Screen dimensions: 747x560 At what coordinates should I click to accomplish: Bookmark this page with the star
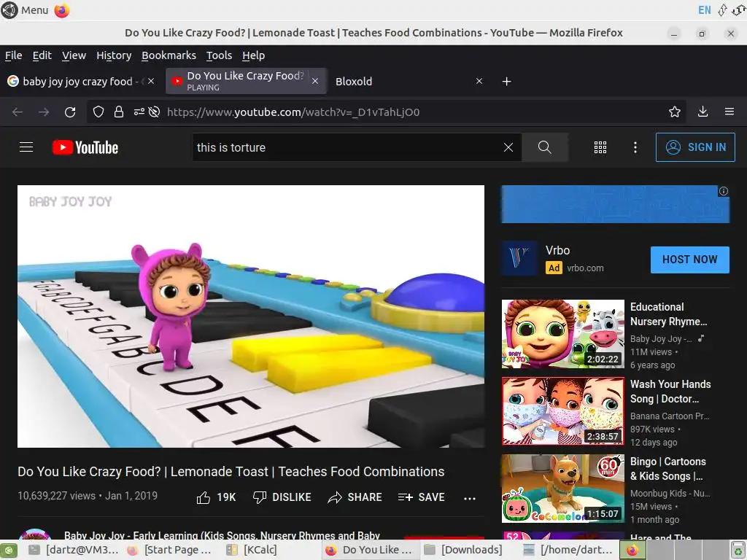(675, 112)
